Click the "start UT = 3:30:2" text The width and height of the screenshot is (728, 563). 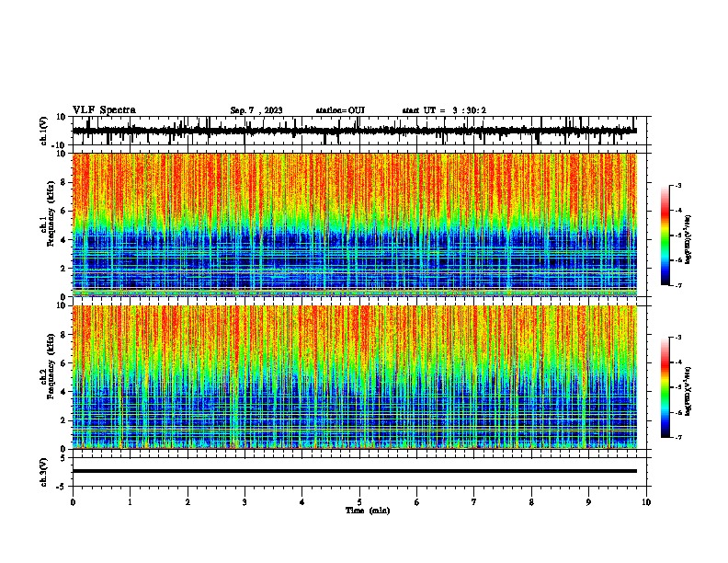(444, 110)
